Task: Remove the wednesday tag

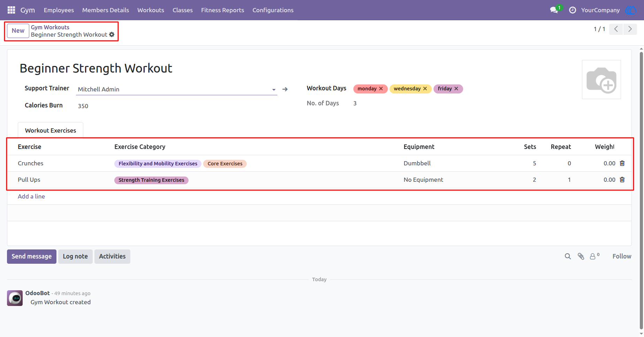Action: (x=425, y=89)
